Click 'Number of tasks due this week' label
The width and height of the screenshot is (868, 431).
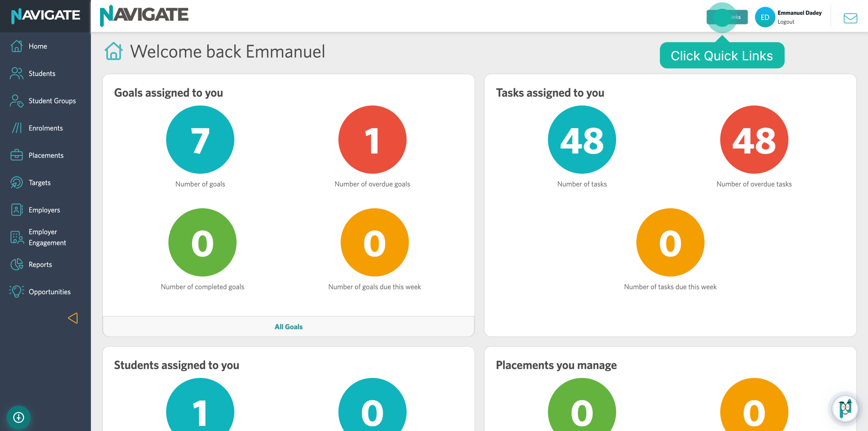(670, 287)
